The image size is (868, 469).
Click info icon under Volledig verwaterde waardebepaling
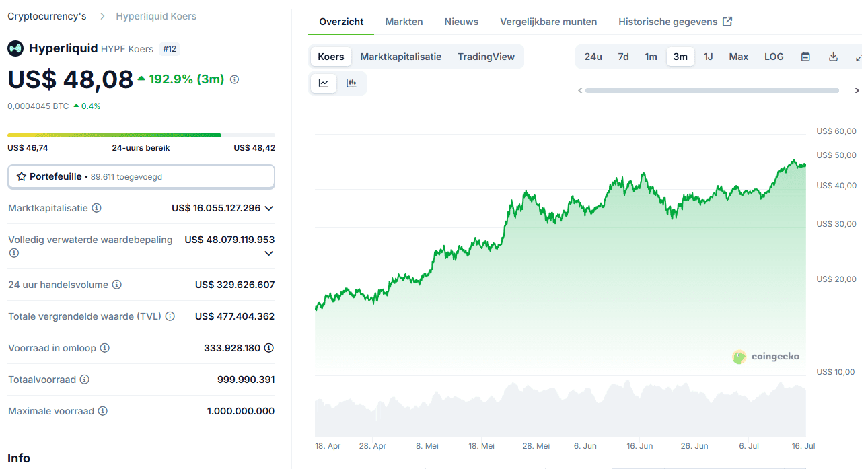click(14, 253)
